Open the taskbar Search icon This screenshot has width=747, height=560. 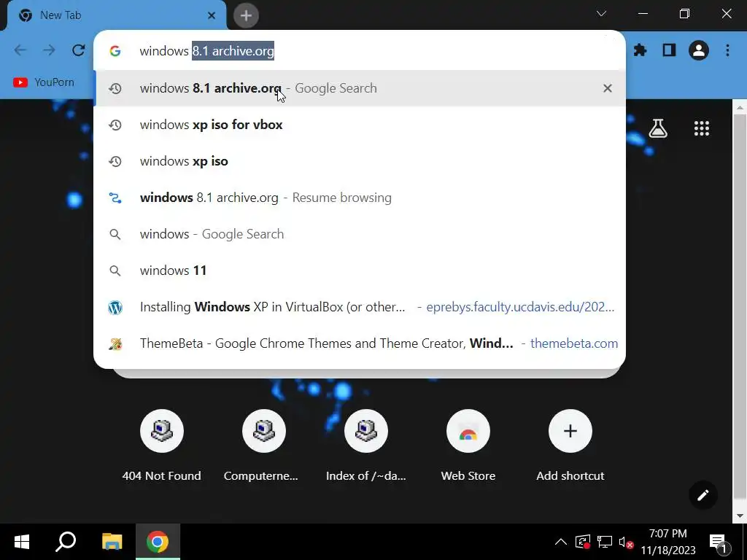click(x=66, y=542)
